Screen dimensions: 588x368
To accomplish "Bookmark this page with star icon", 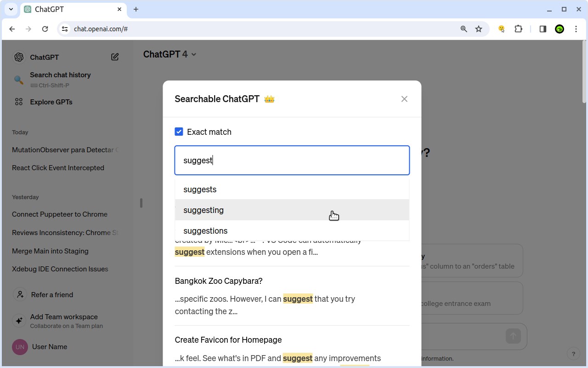I will click(479, 29).
